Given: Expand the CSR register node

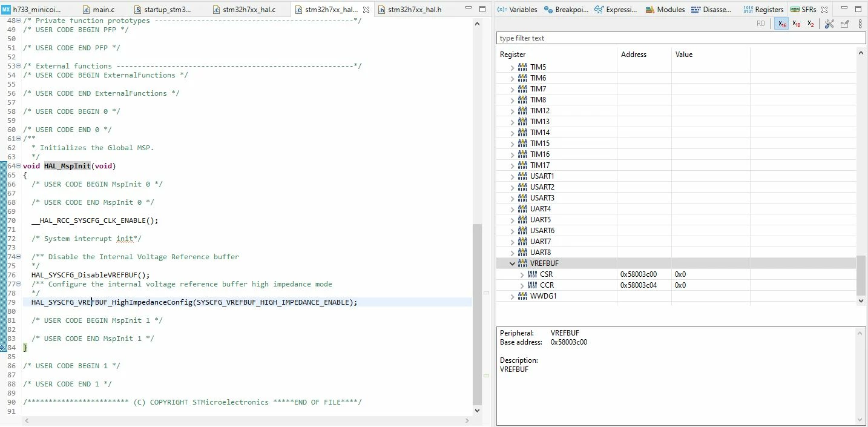Looking at the screenshot, I should (x=522, y=275).
